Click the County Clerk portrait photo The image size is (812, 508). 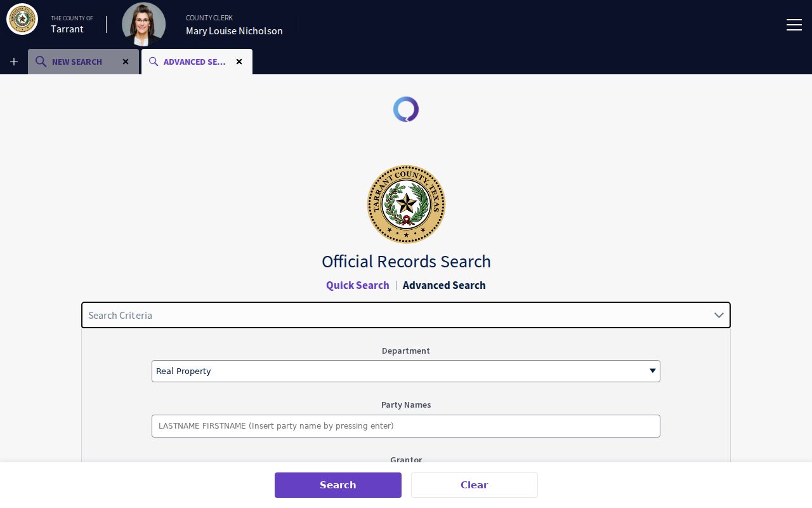[144, 24]
